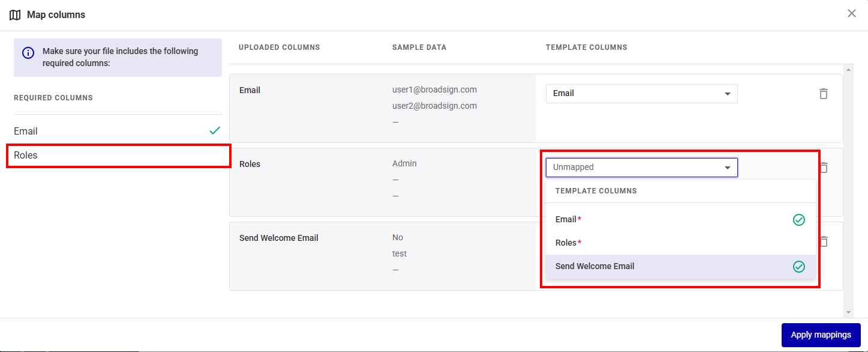Click the scrollbar down arrow
This screenshot has height=352, width=868.
(848, 312)
